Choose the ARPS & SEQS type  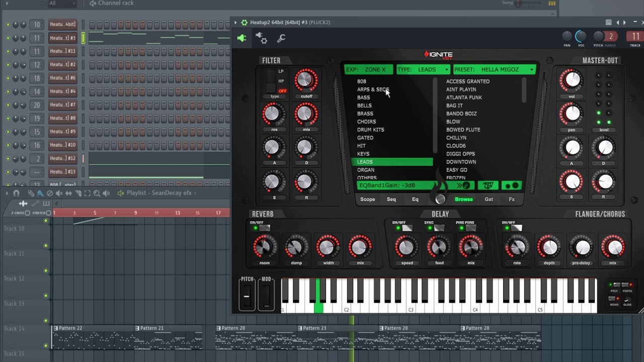[x=373, y=89]
